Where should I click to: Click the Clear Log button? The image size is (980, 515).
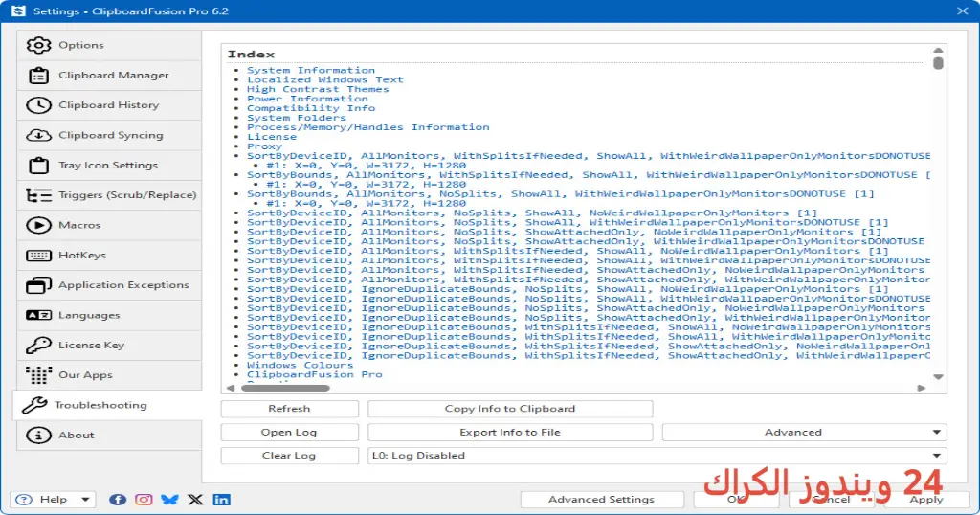click(x=289, y=456)
